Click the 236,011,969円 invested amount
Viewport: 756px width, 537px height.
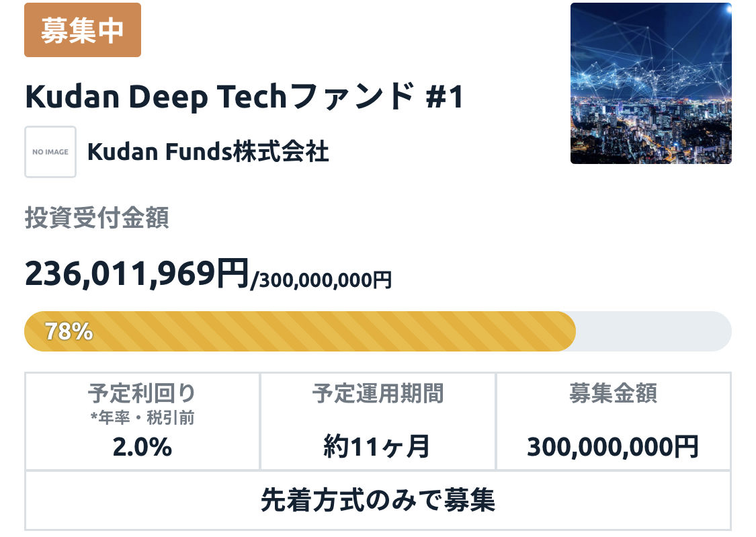coord(136,273)
